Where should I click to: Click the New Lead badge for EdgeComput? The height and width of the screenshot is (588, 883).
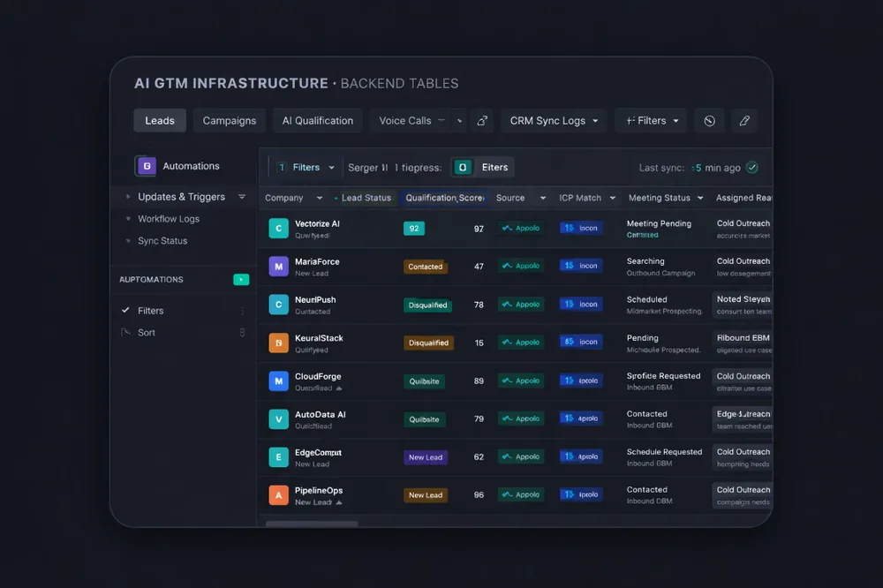click(x=426, y=457)
